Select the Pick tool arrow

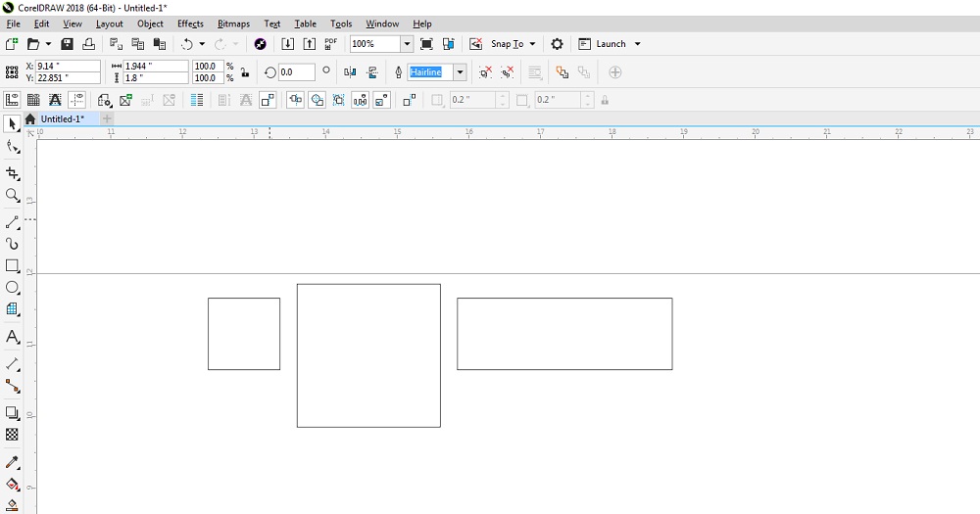[x=12, y=124]
